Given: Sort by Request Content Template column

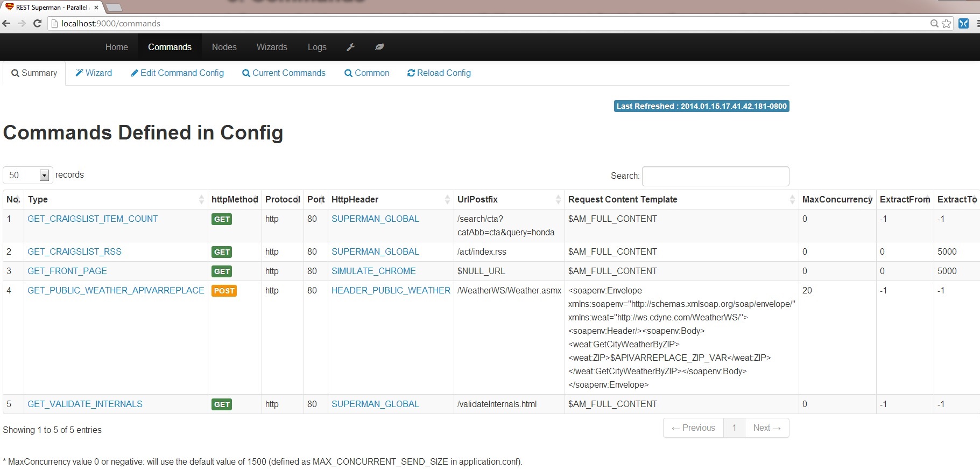Looking at the screenshot, I should [x=681, y=199].
